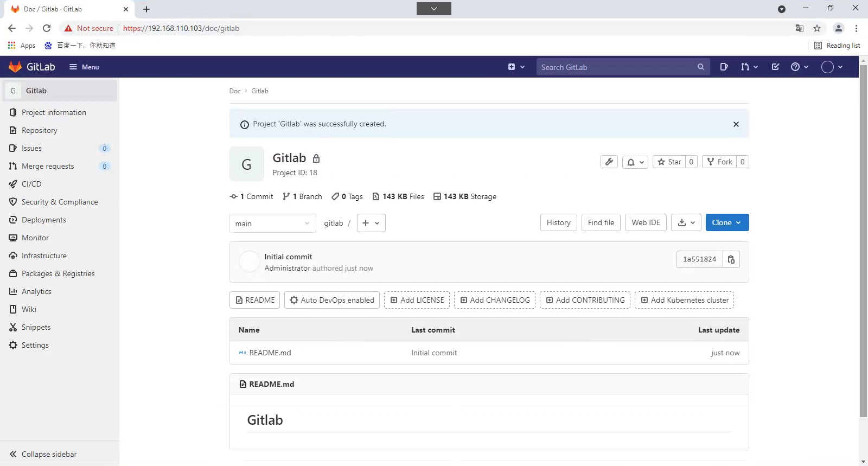Click the Add LICENSE button
The width and height of the screenshot is (868, 466).
[x=417, y=300]
